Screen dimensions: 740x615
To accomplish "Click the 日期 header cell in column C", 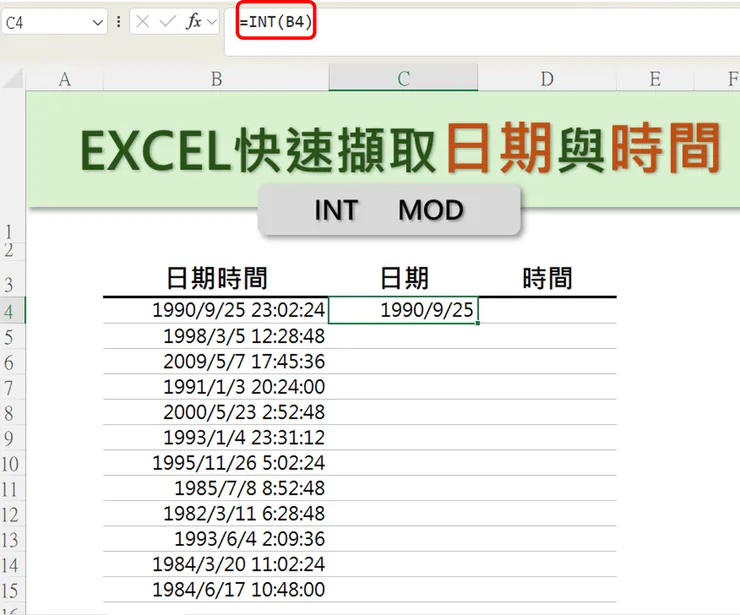I will 404,278.
